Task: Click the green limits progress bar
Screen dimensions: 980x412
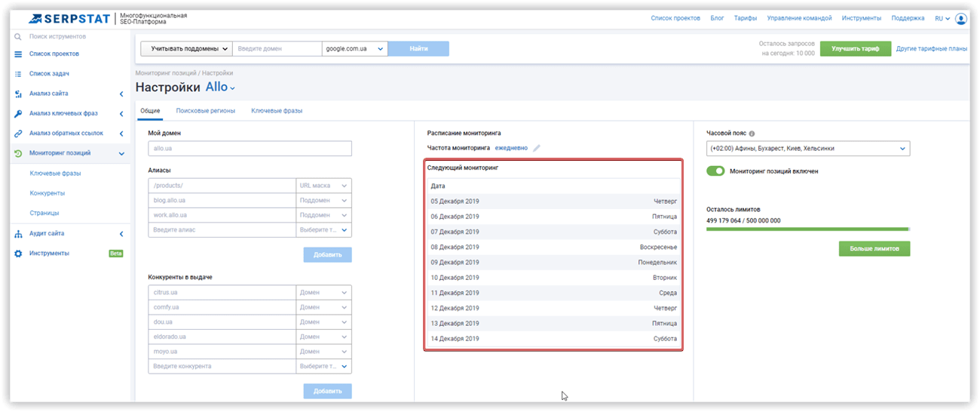Action: (808, 229)
